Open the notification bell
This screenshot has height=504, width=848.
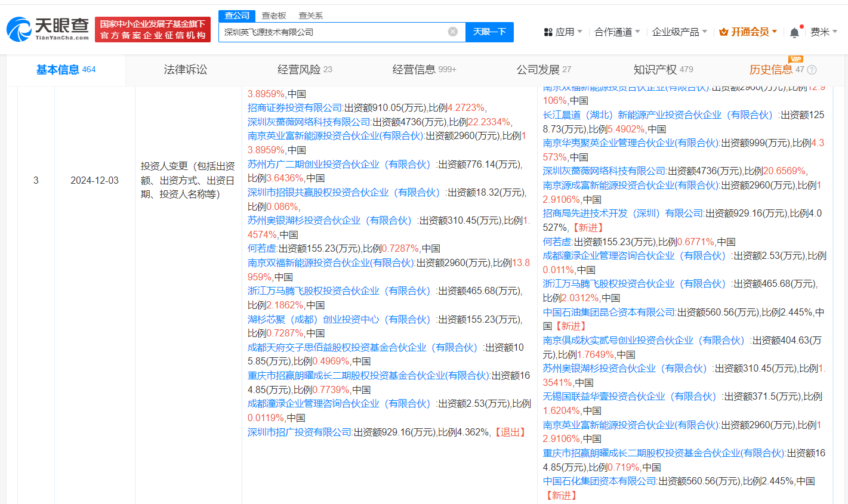pyautogui.click(x=794, y=32)
